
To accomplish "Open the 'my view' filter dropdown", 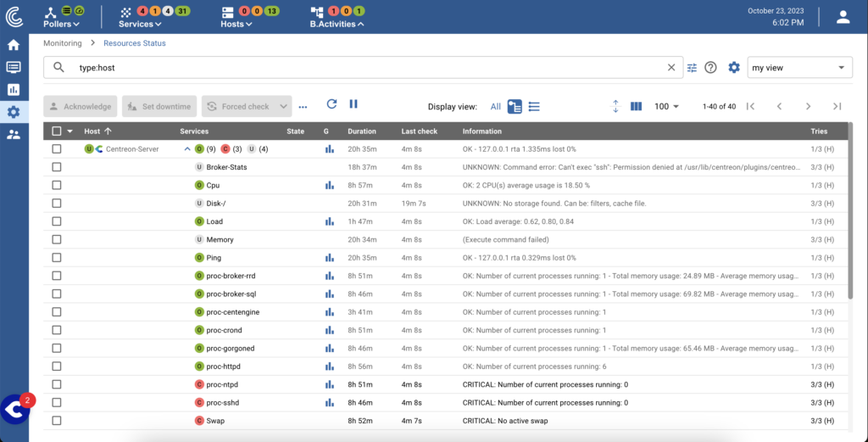I will click(799, 68).
